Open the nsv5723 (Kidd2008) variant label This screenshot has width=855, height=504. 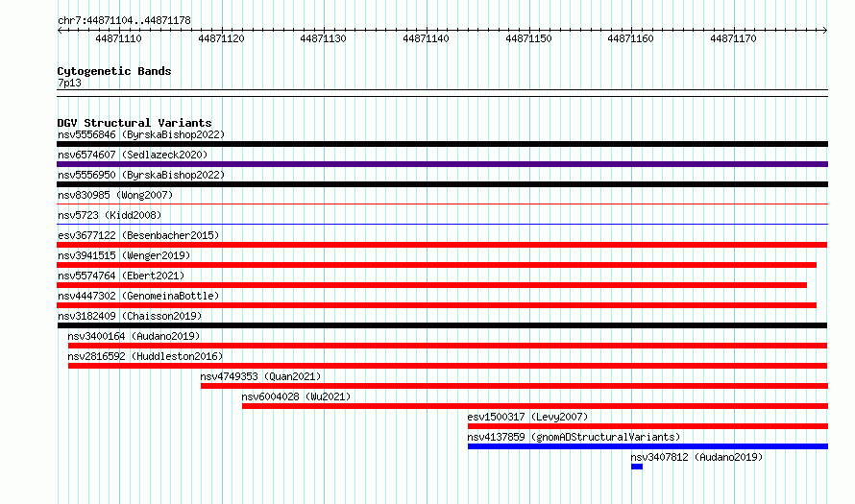point(110,215)
